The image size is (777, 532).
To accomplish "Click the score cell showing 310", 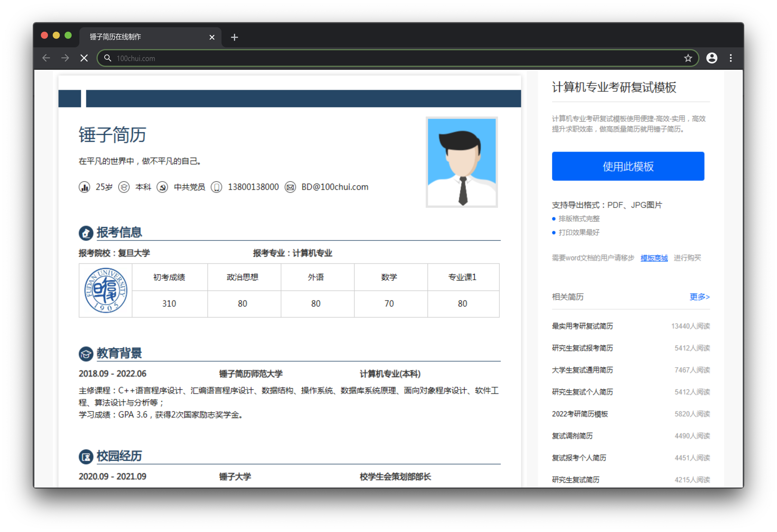I will pyautogui.click(x=169, y=304).
